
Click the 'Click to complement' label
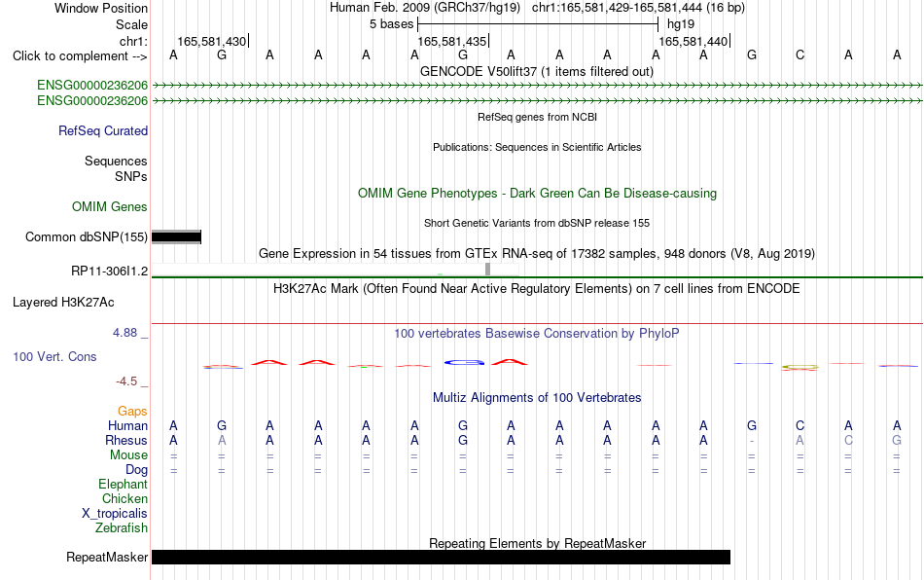pyautogui.click(x=80, y=56)
